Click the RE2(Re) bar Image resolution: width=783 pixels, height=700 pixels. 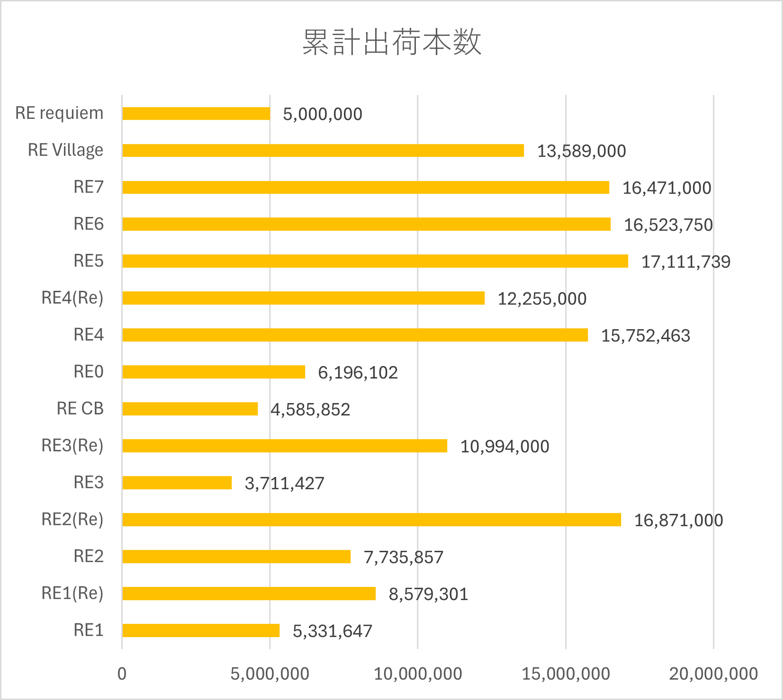coord(371,520)
